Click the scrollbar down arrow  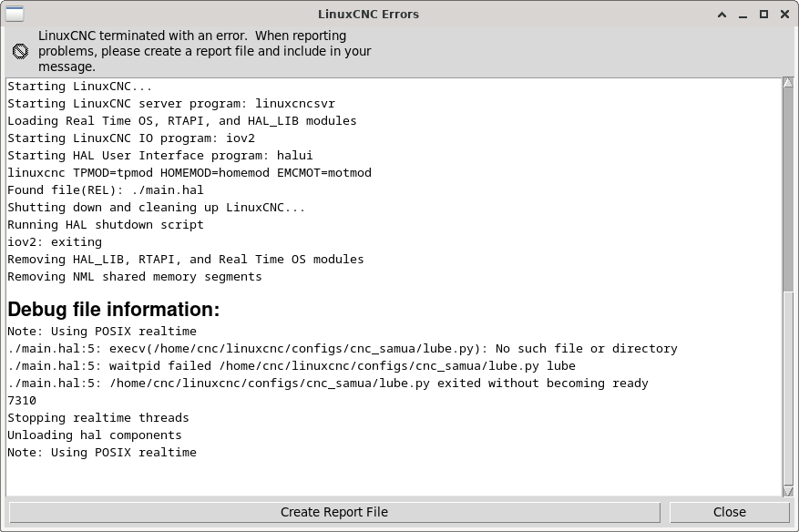[788, 491]
